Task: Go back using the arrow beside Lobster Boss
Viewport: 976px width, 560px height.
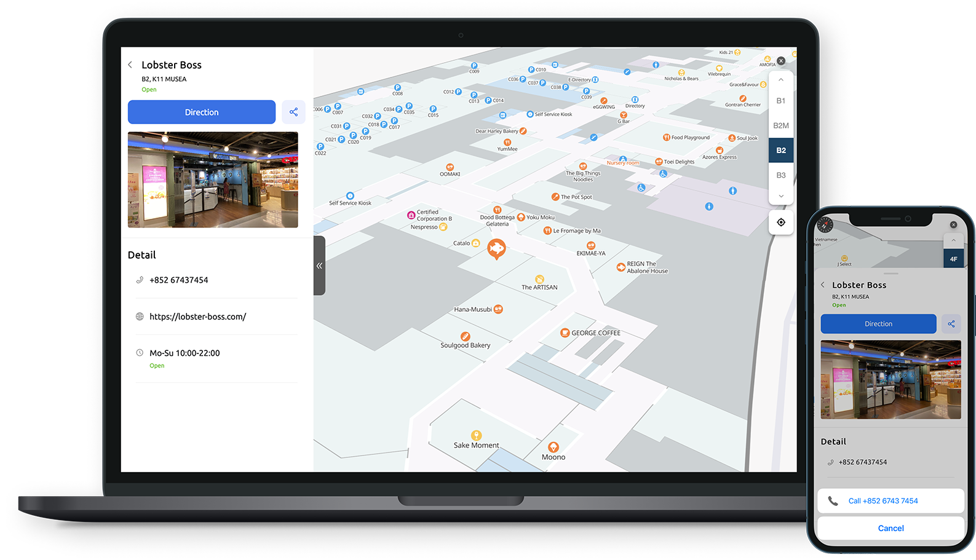Action: pyautogui.click(x=130, y=65)
